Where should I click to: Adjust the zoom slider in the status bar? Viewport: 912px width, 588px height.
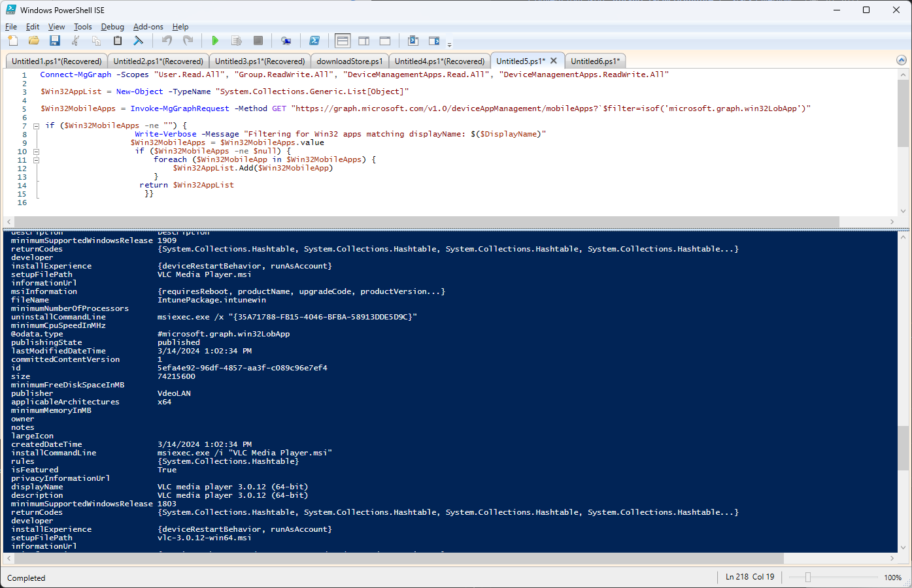tap(808, 577)
